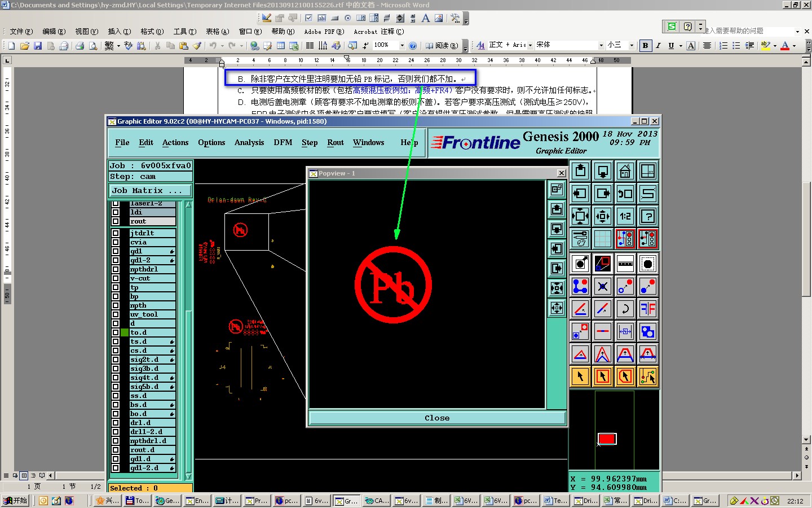This screenshot has width=812, height=508.
Task: Click the Word Format Painter icon
Action: 197,46
